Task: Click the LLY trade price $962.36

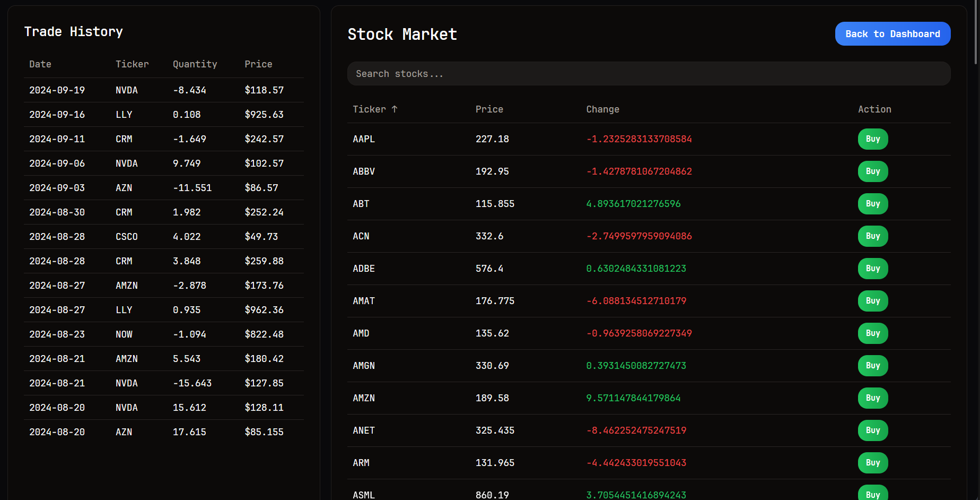Action: 264,310
